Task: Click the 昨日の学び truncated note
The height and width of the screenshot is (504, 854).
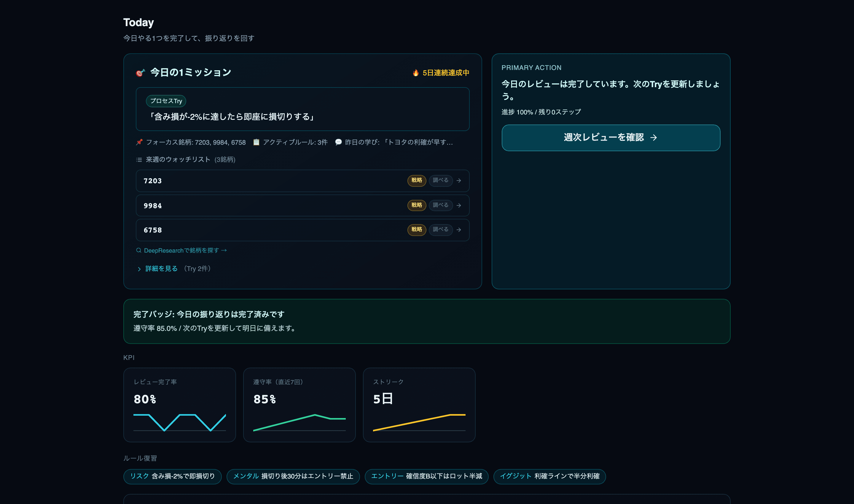Action: (399, 142)
